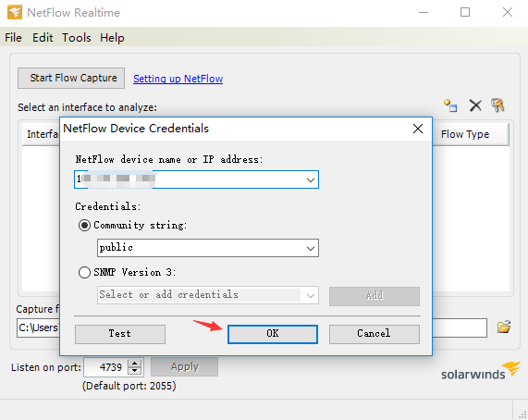The height and width of the screenshot is (420, 528).
Task: Click the add NetFlow device icon
Action: (x=450, y=105)
